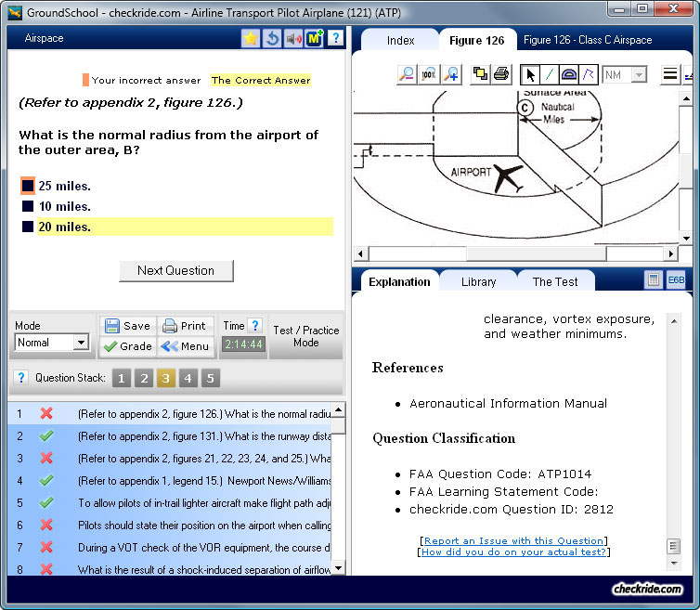Save the current test session
Viewport: 700px width, 610px height.
[128, 326]
